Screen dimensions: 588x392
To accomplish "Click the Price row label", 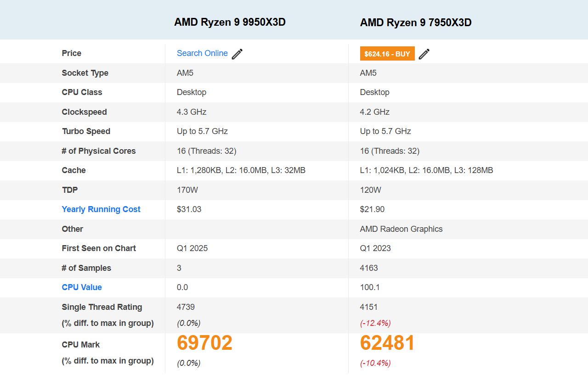I will [x=72, y=53].
